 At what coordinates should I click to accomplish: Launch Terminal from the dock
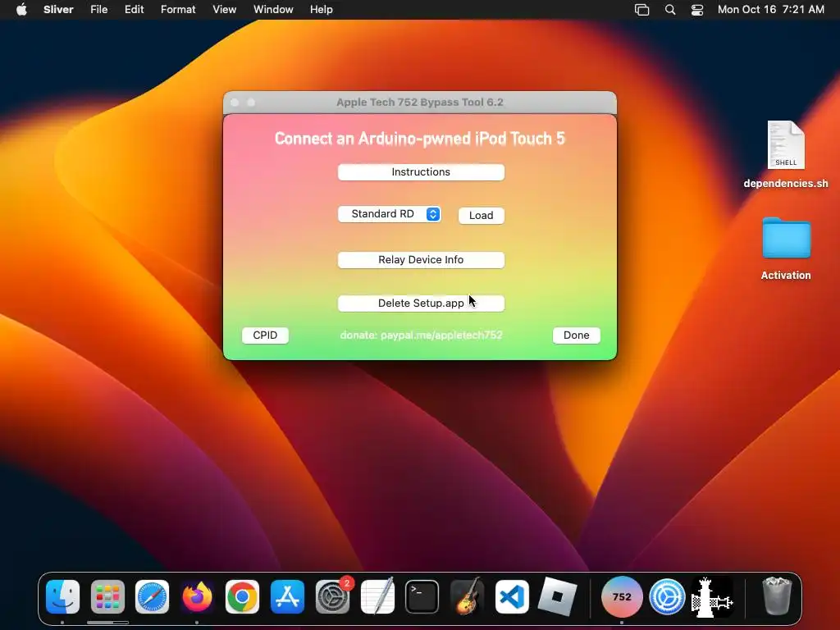click(x=422, y=596)
